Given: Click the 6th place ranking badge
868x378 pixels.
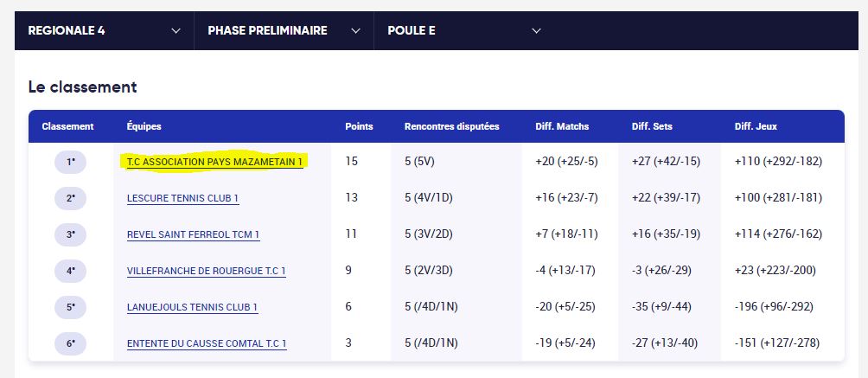Looking at the screenshot, I should 70,344.
